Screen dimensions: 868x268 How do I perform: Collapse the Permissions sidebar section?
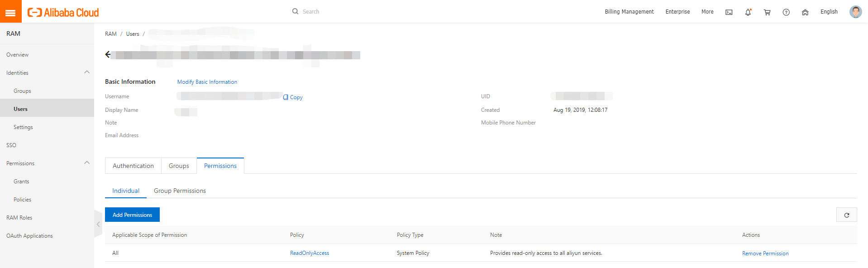87,163
